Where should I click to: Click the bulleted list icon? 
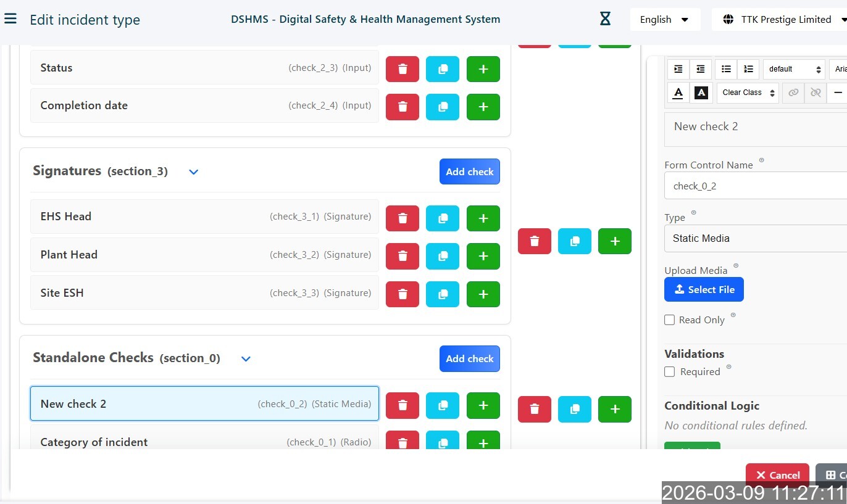(x=726, y=69)
